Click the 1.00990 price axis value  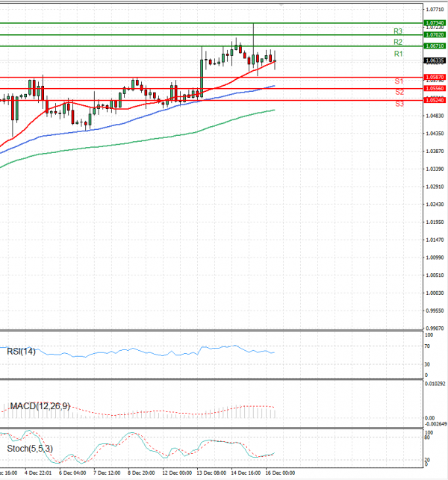click(x=435, y=258)
